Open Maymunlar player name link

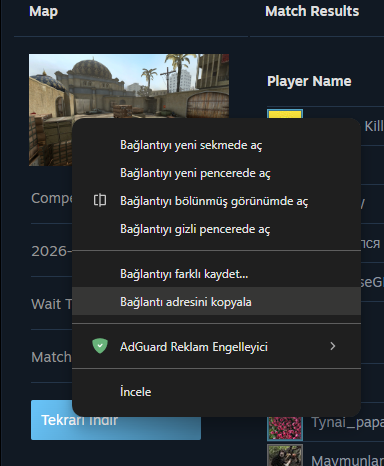coord(348,460)
